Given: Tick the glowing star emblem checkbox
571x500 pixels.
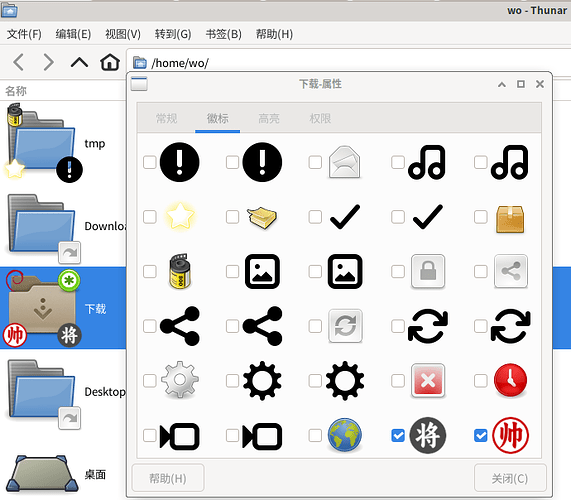Looking at the screenshot, I should (x=150, y=217).
